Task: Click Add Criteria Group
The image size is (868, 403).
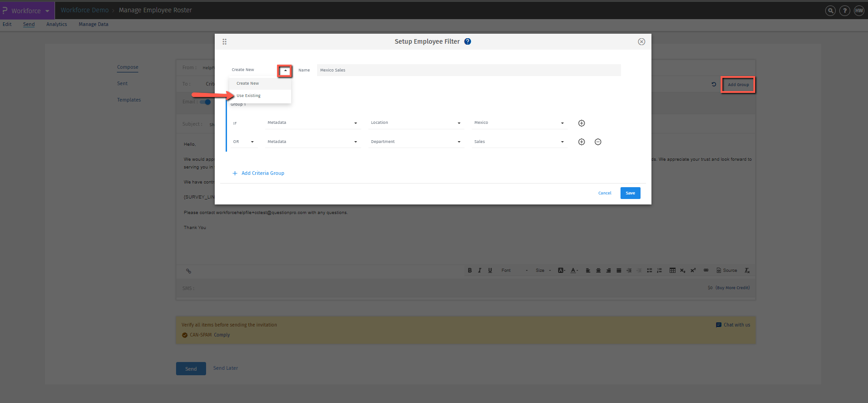Action: [258, 173]
